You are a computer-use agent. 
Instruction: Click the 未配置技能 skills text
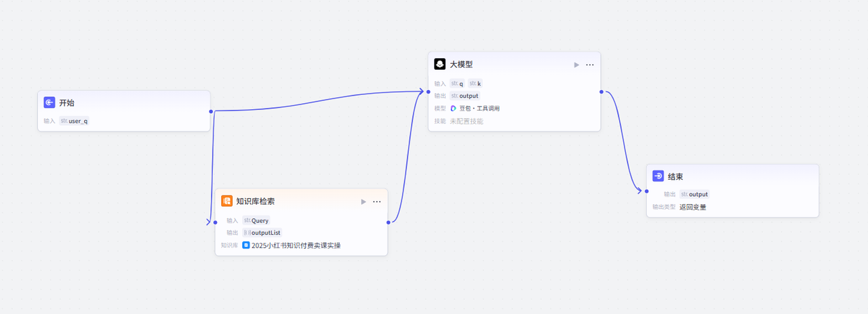467,121
